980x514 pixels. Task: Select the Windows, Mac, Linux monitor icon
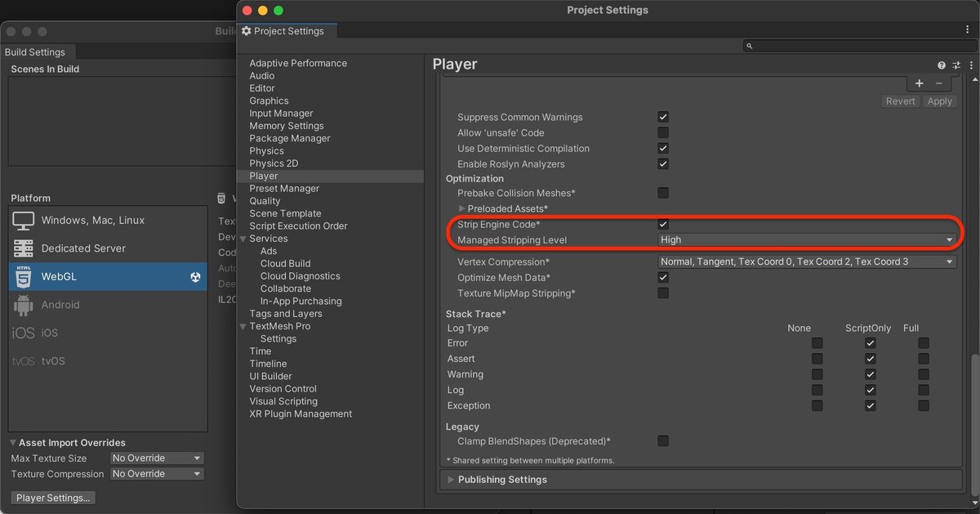click(x=24, y=221)
